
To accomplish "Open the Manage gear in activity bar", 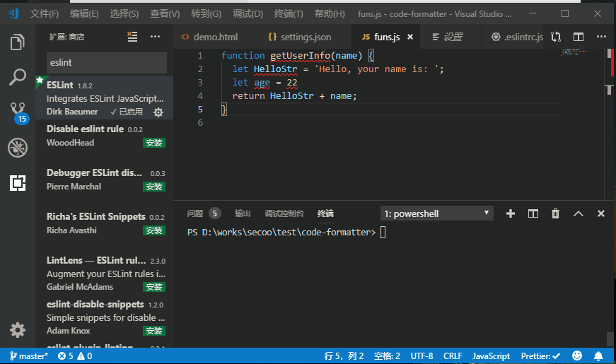I will click(x=17, y=330).
